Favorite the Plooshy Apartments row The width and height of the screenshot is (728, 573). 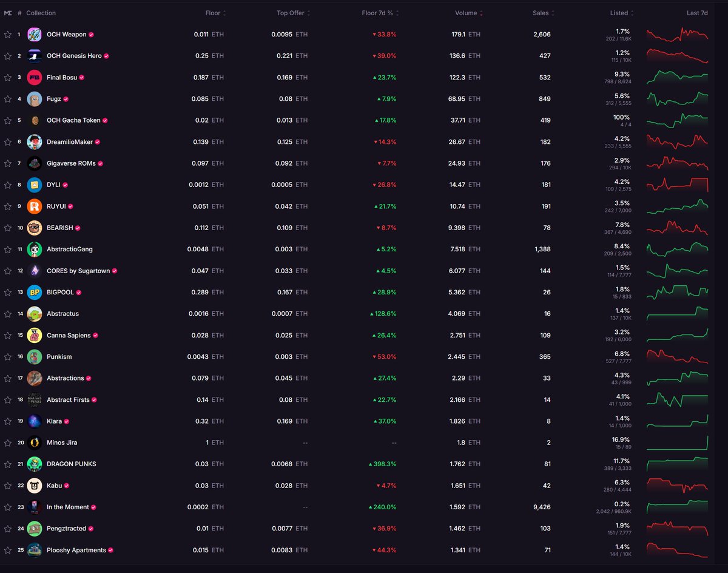8,550
